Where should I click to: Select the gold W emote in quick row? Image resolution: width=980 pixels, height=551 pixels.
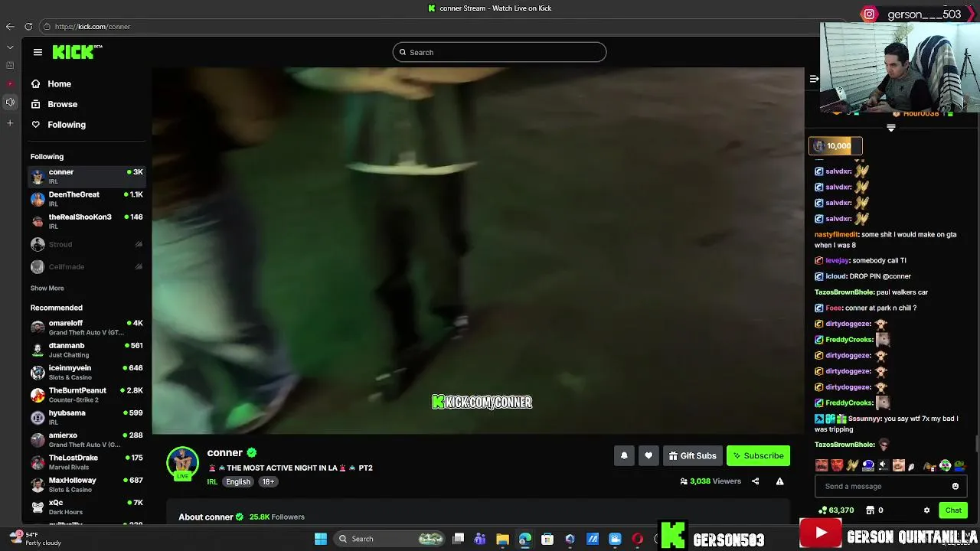point(852,465)
